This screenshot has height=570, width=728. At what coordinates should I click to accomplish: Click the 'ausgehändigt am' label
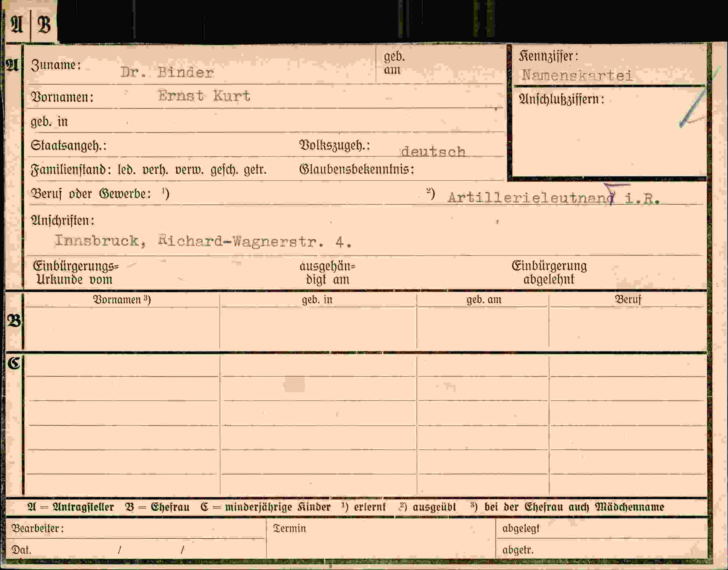click(x=327, y=273)
